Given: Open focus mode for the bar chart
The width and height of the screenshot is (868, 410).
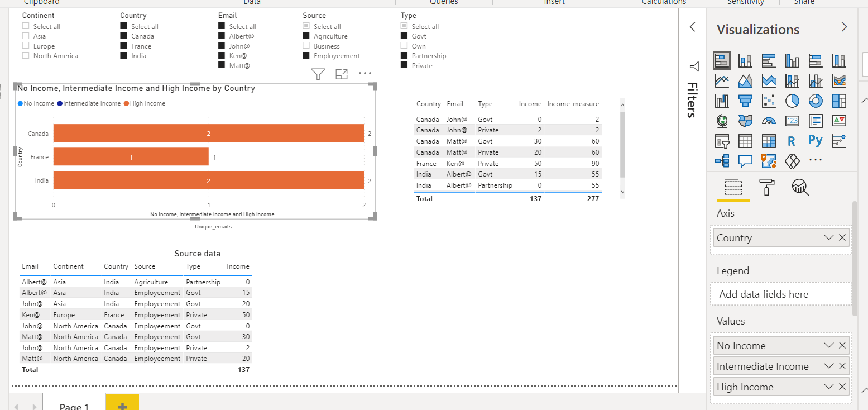Looking at the screenshot, I should point(342,74).
